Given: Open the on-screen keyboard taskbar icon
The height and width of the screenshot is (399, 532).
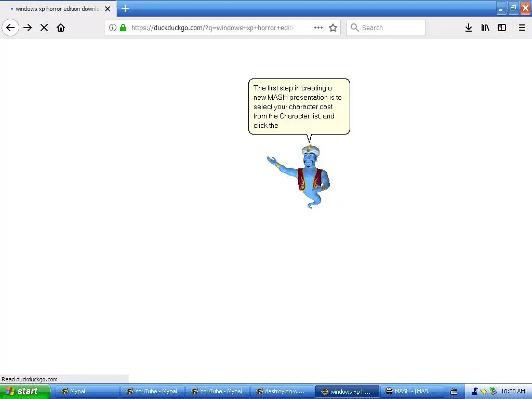Looking at the screenshot, I should click(454, 392).
